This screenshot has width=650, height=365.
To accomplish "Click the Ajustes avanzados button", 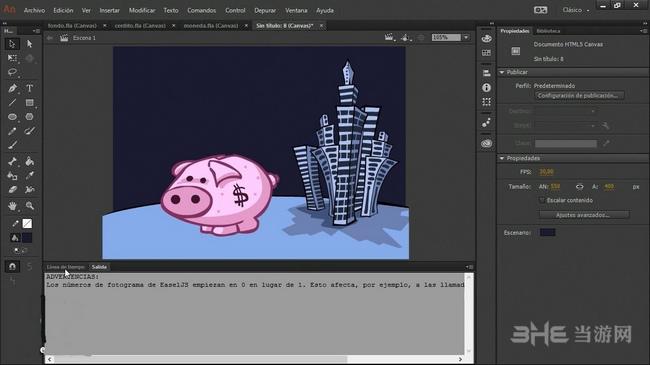I will pyautogui.click(x=584, y=215).
